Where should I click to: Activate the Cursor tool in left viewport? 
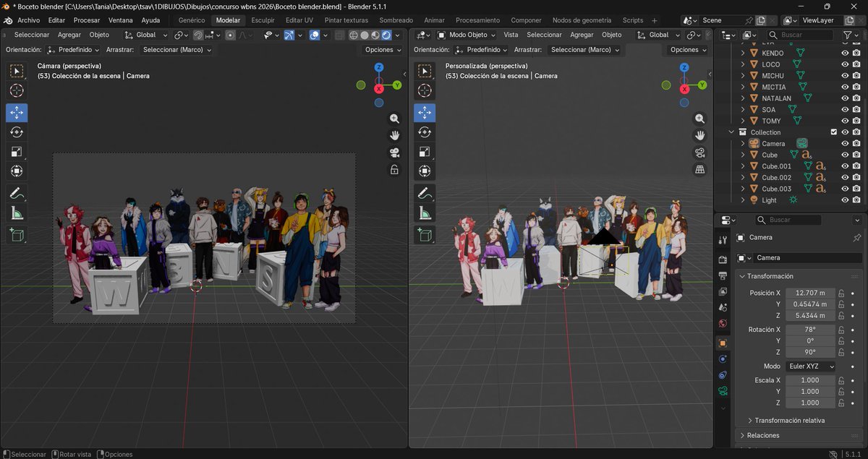tap(17, 90)
